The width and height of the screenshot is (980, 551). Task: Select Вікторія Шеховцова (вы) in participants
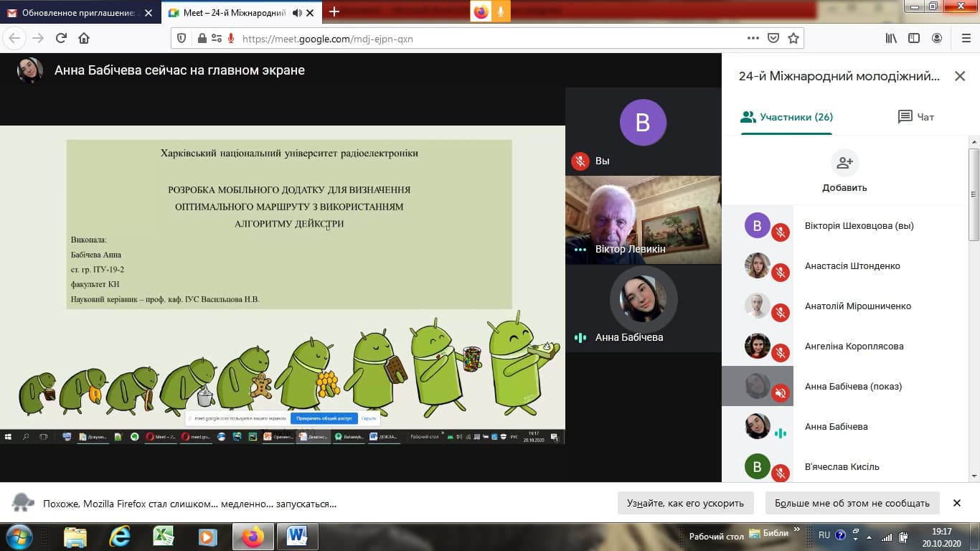point(845,225)
